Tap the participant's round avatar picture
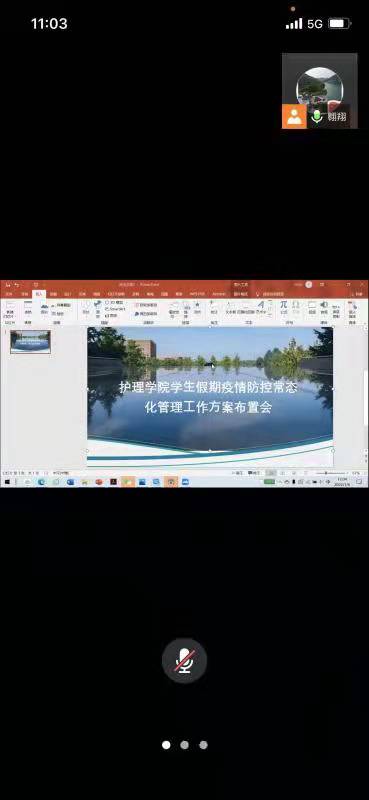 (320, 90)
